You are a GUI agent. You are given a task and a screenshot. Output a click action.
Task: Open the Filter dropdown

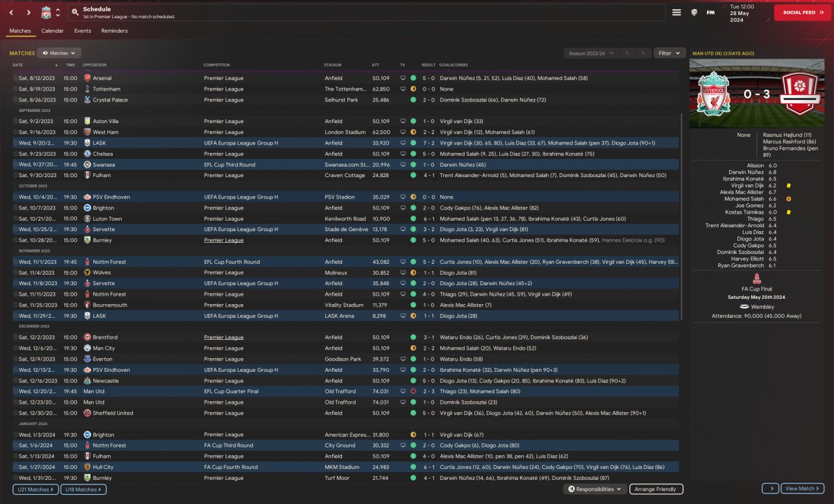pos(669,53)
